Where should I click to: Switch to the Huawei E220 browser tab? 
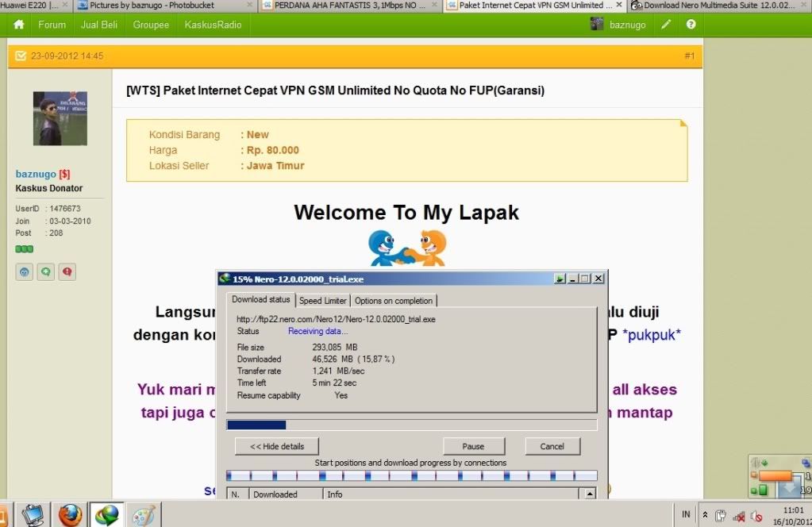tap(34, 6)
